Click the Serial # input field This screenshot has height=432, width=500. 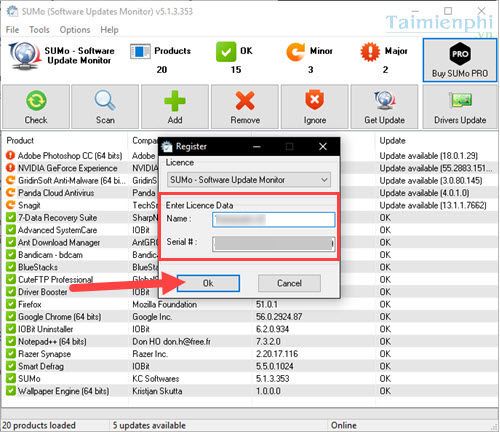click(x=273, y=244)
